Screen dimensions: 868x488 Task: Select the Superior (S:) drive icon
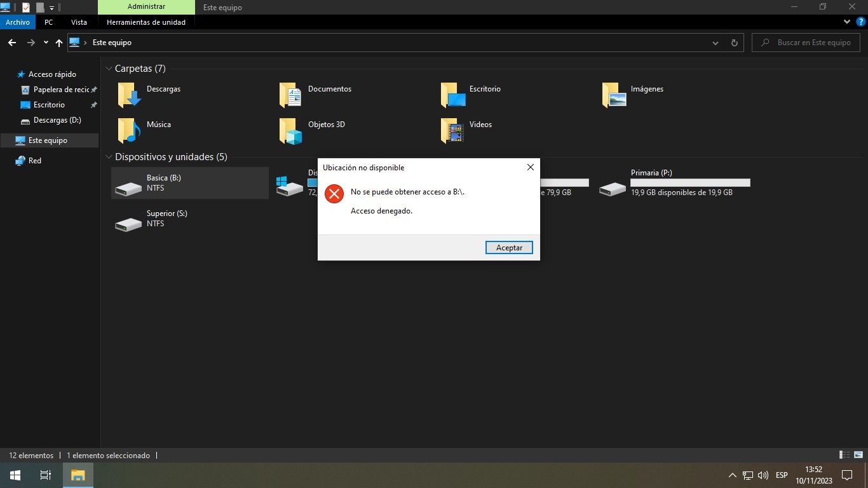(128, 224)
